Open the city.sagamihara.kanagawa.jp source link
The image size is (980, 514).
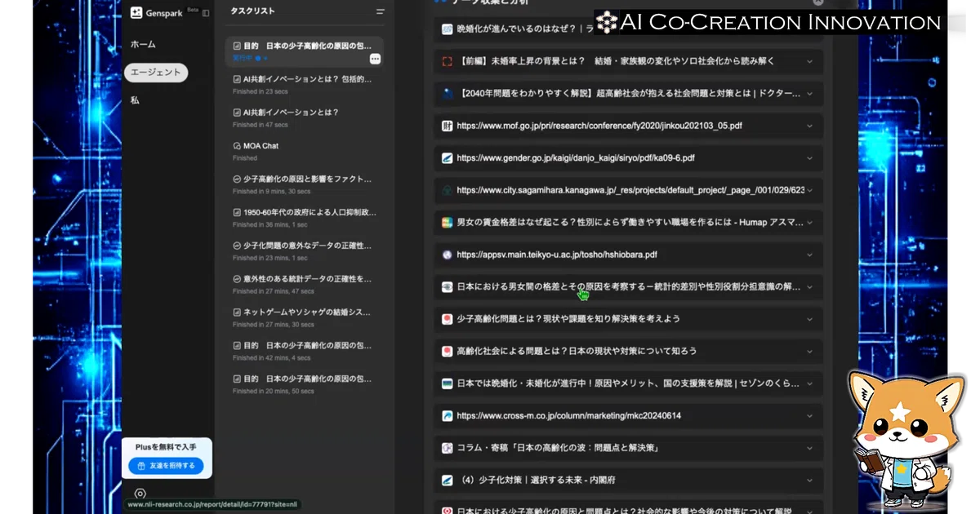[630, 190]
